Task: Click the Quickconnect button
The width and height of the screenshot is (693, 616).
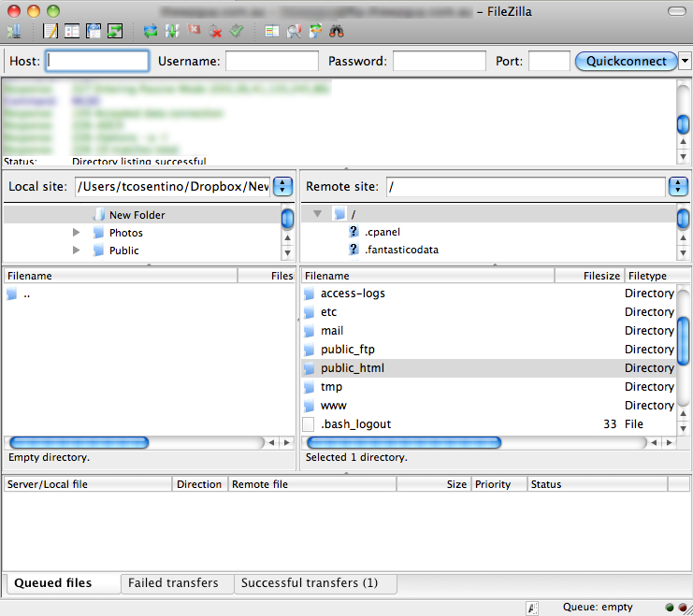Action: (x=627, y=61)
